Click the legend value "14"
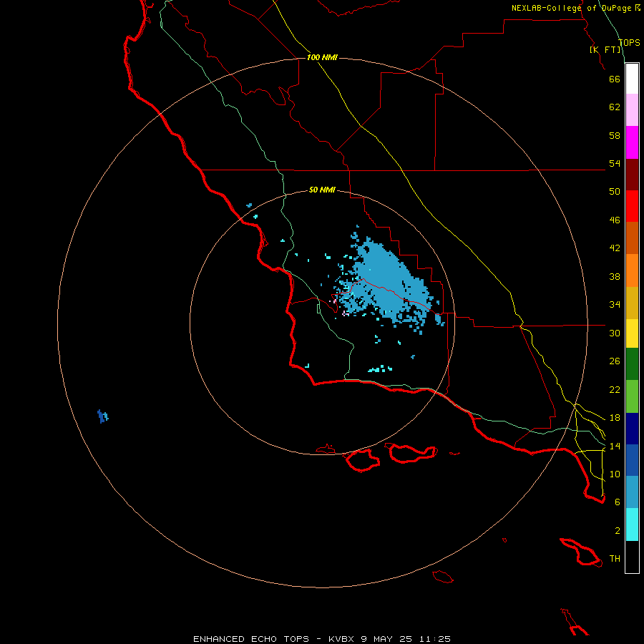Screen dimensions: 644x644 [x=615, y=446]
